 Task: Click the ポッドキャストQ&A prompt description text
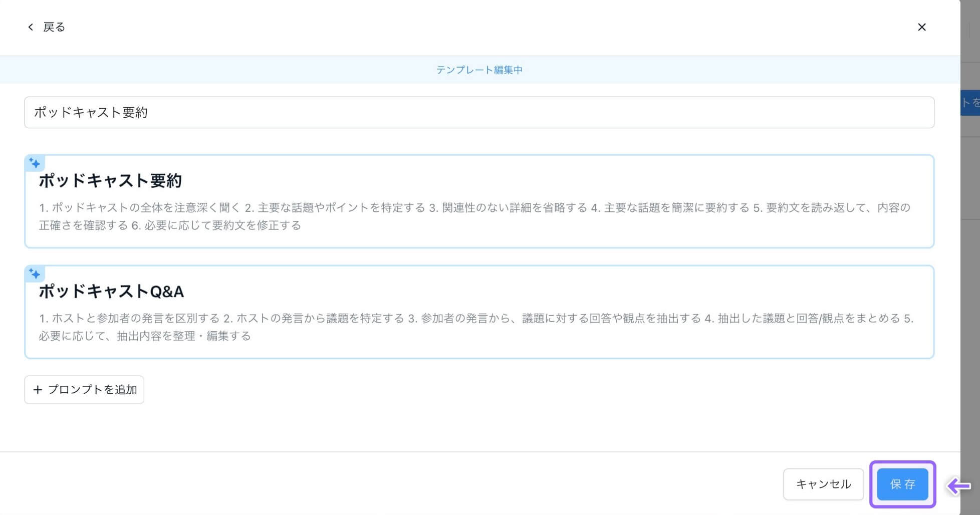[x=476, y=327]
